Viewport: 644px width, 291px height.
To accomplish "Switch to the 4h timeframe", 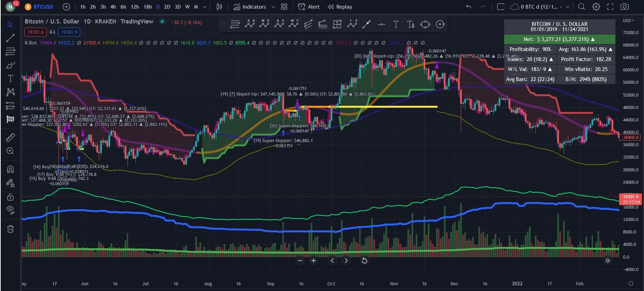I will pyautogui.click(x=113, y=7).
